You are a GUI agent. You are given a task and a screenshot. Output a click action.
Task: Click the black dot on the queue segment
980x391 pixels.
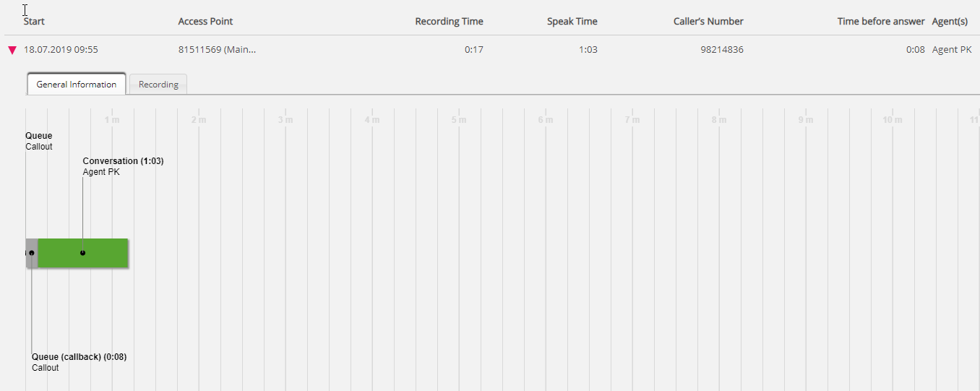coord(32,253)
